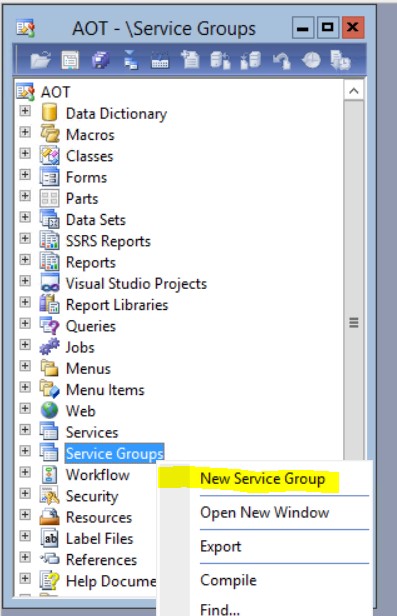Click the Parts grid icon
The height and width of the screenshot is (616, 397).
click(x=49, y=198)
